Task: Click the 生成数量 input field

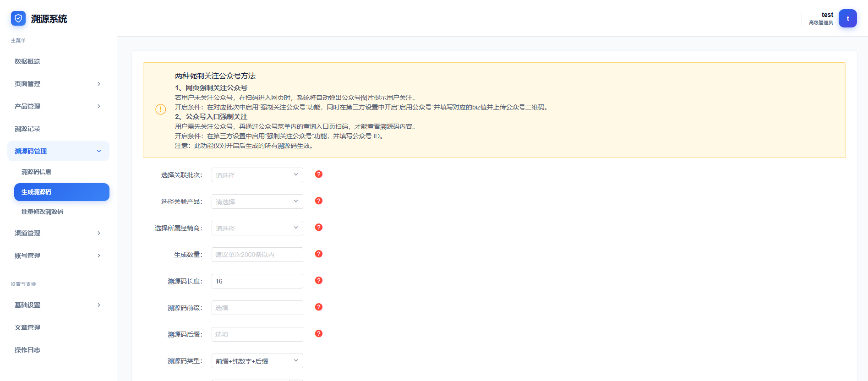Action: 257,255
